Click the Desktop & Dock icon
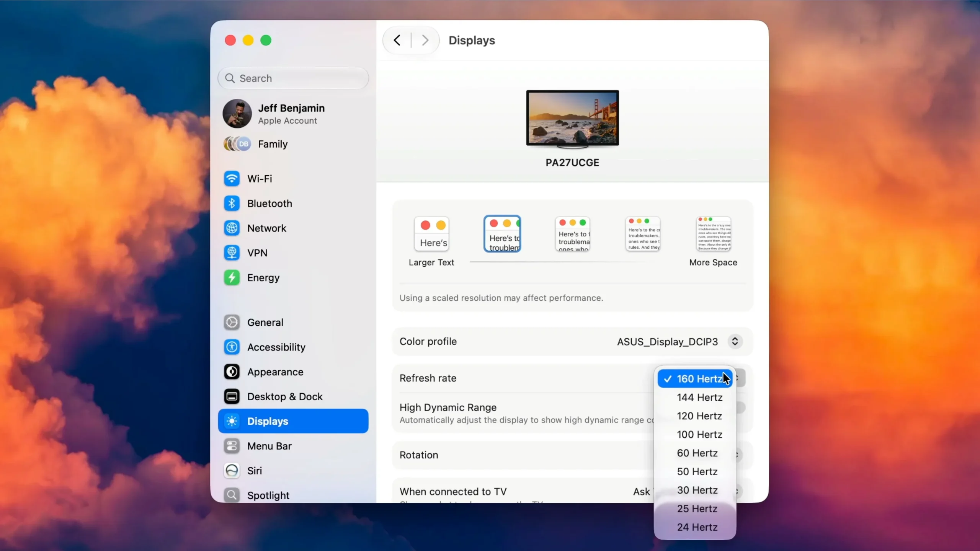 [x=232, y=396]
